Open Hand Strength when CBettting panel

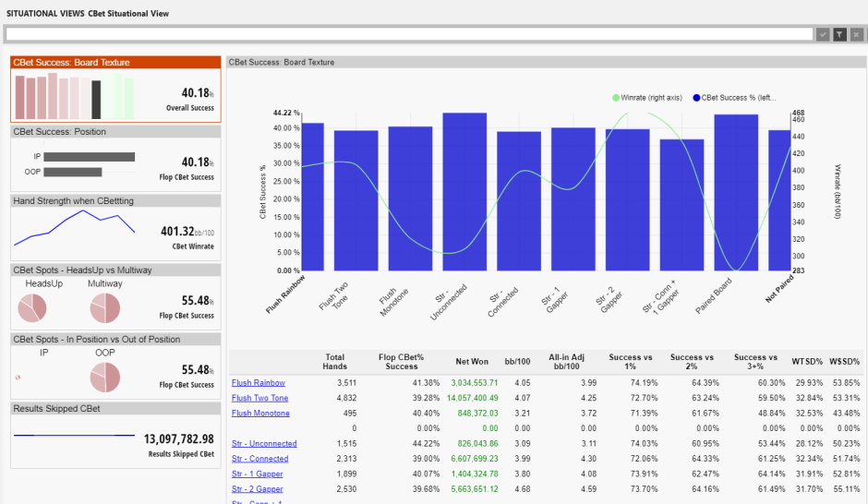[x=115, y=227]
